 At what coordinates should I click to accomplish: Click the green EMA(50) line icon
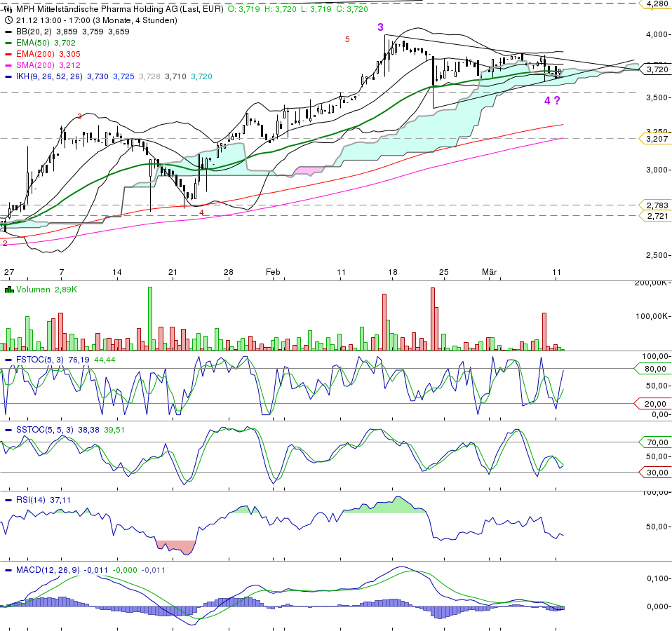click(x=8, y=41)
